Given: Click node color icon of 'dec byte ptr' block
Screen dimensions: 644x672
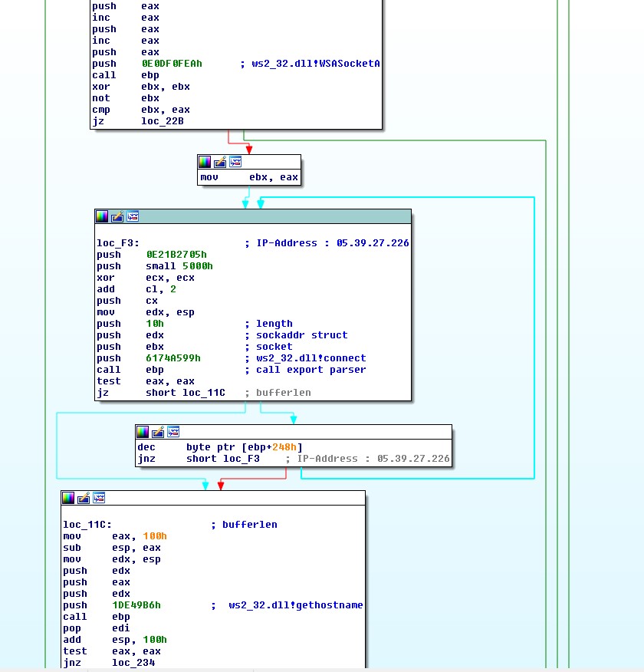Looking at the screenshot, I should [143, 432].
